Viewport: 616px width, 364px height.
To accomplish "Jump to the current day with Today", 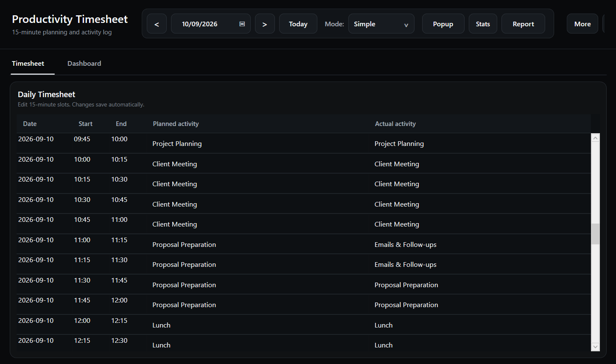I will [298, 24].
